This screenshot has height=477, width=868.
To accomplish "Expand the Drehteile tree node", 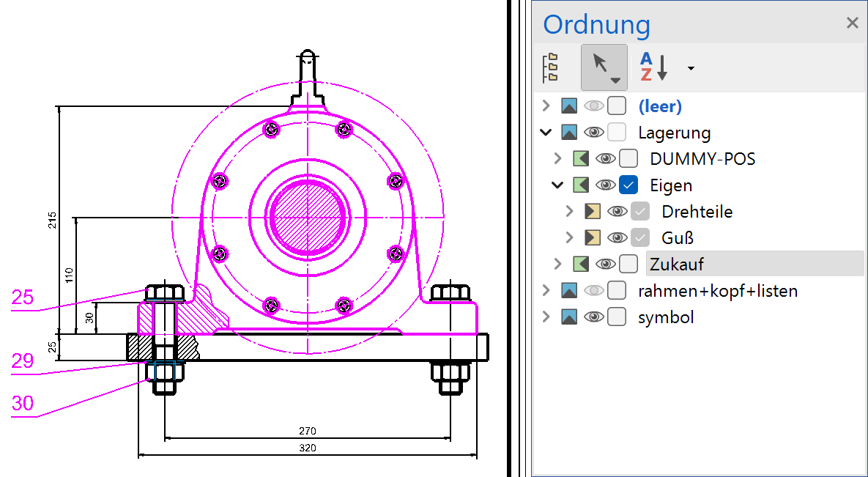I will (569, 212).
